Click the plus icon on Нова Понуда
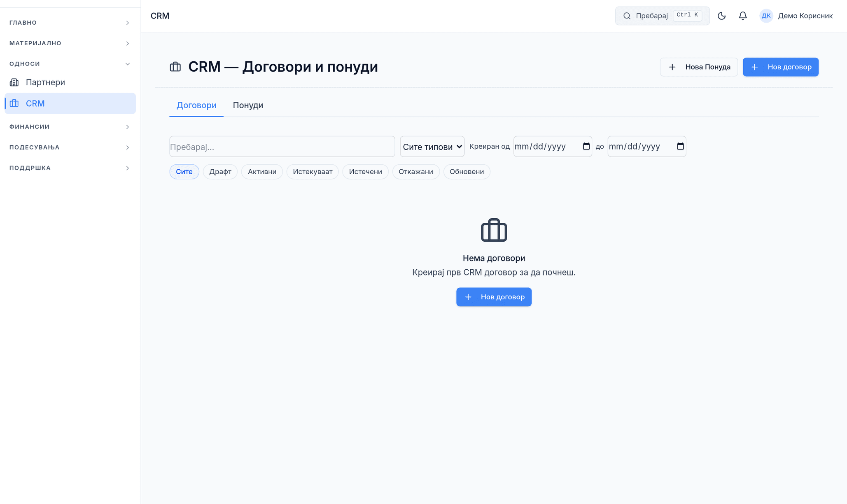 coord(672,67)
